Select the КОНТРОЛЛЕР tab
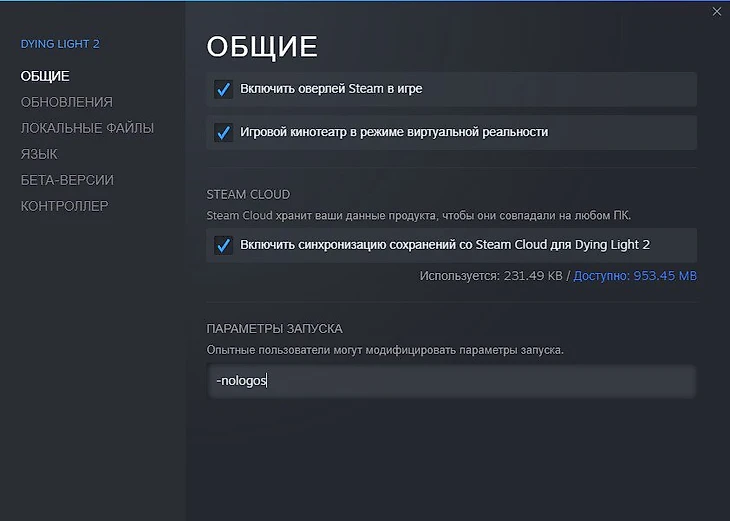730x521 pixels. [64, 206]
